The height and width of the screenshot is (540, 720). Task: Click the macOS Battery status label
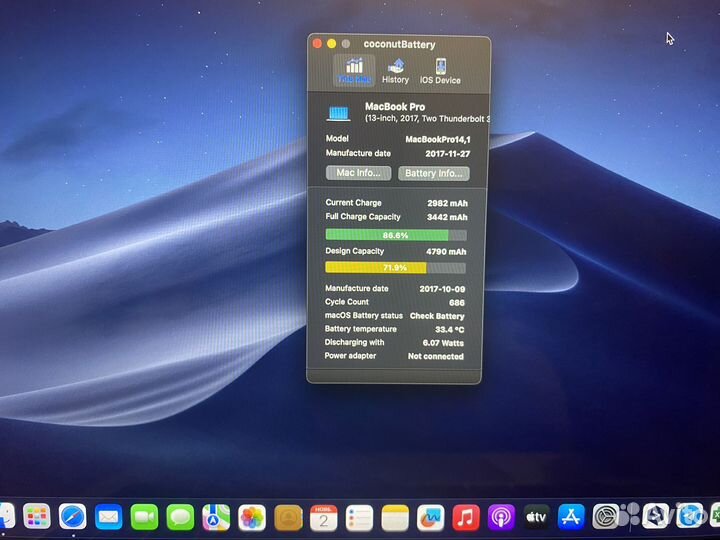364,315
